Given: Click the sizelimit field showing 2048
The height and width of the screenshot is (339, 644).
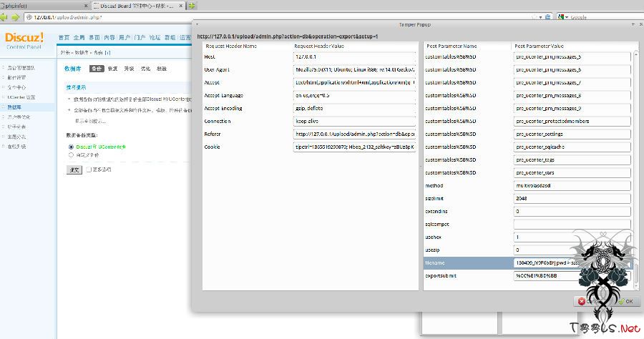Looking at the screenshot, I should [x=572, y=199].
